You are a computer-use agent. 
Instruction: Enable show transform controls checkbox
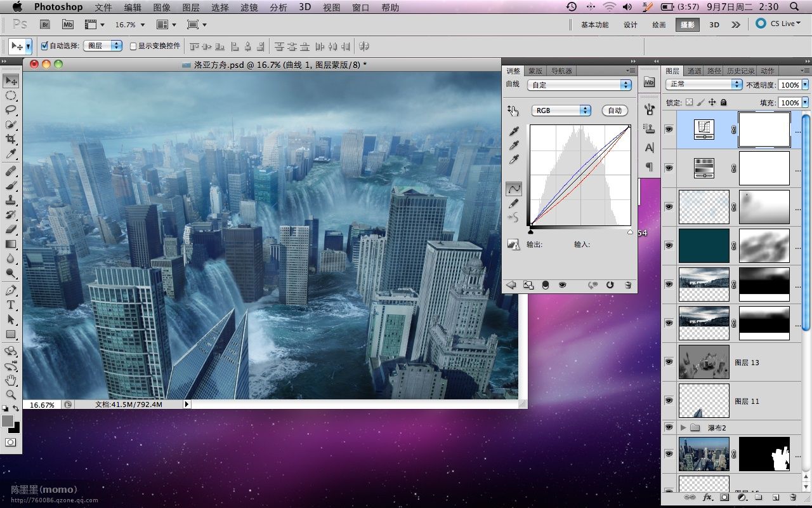point(133,46)
